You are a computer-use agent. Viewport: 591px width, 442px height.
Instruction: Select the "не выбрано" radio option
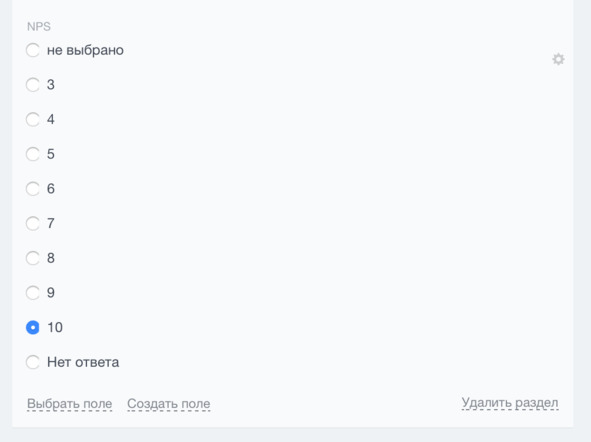33,50
